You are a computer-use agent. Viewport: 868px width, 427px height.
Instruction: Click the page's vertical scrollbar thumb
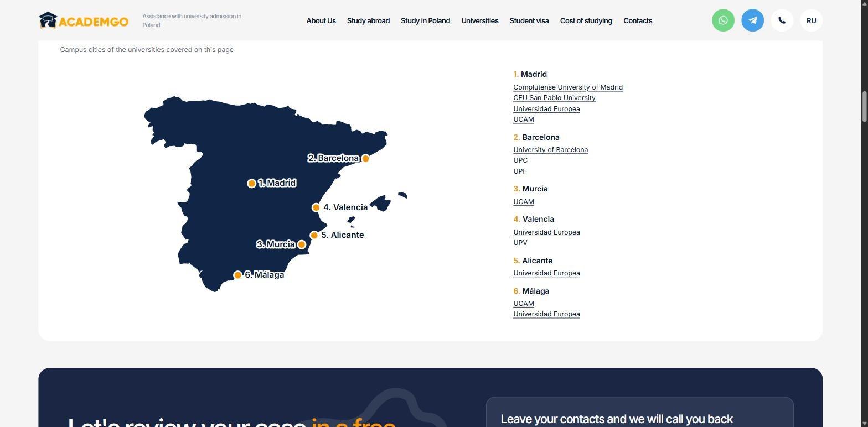point(864,107)
